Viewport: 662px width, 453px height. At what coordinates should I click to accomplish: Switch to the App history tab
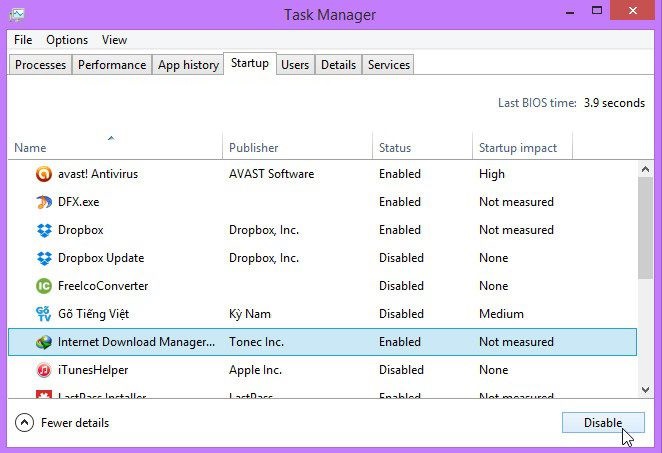(188, 65)
